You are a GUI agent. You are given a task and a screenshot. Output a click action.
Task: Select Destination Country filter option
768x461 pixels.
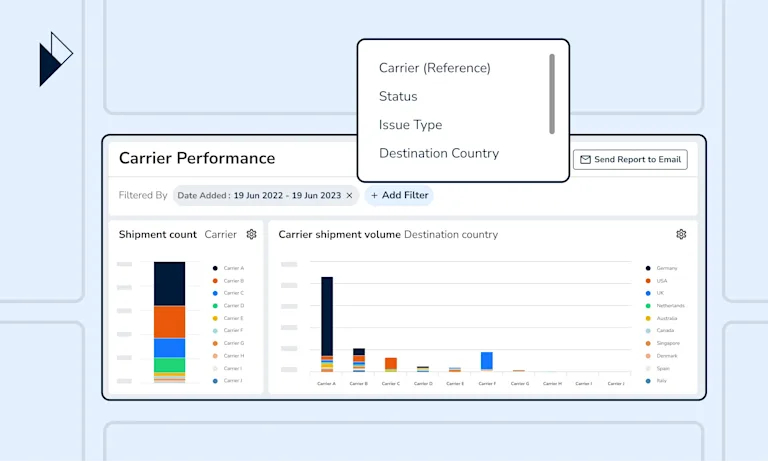click(x=439, y=153)
